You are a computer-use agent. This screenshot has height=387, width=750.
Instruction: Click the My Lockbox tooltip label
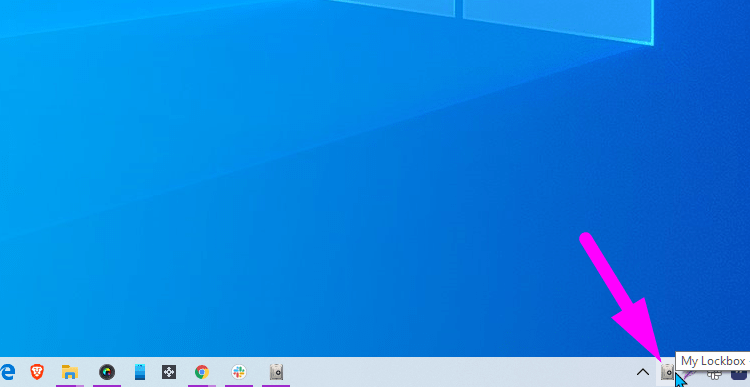(712, 361)
